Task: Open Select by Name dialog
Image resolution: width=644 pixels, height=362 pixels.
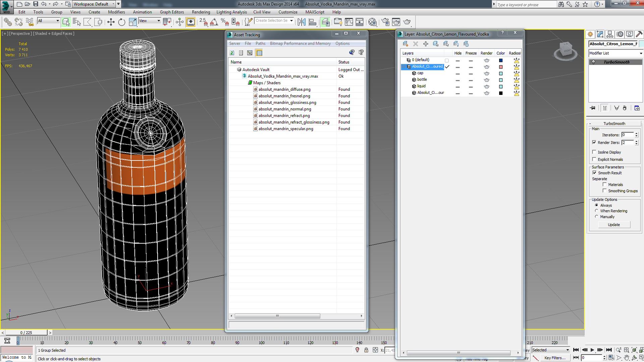Action: click(x=76, y=22)
